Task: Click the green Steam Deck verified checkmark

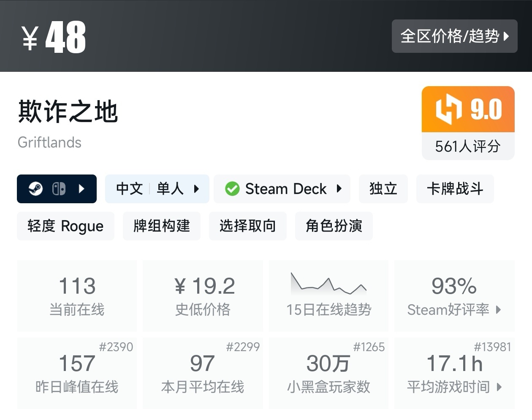Action: tap(232, 188)
